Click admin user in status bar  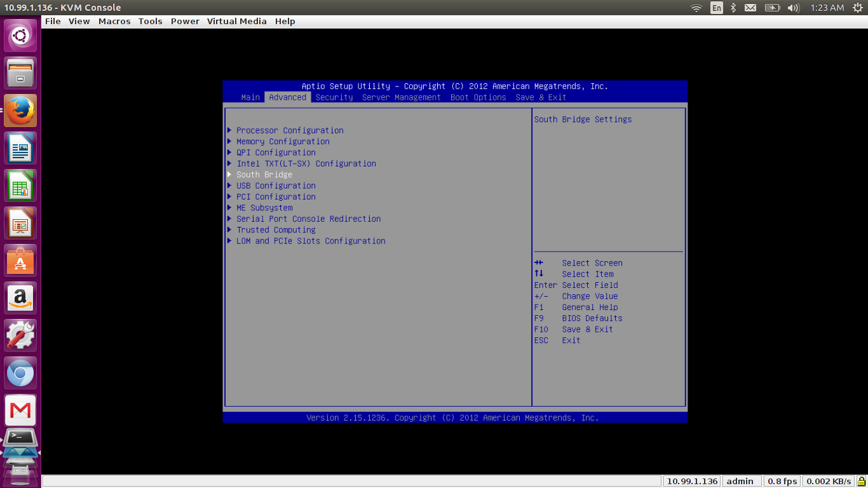(740, 481)
